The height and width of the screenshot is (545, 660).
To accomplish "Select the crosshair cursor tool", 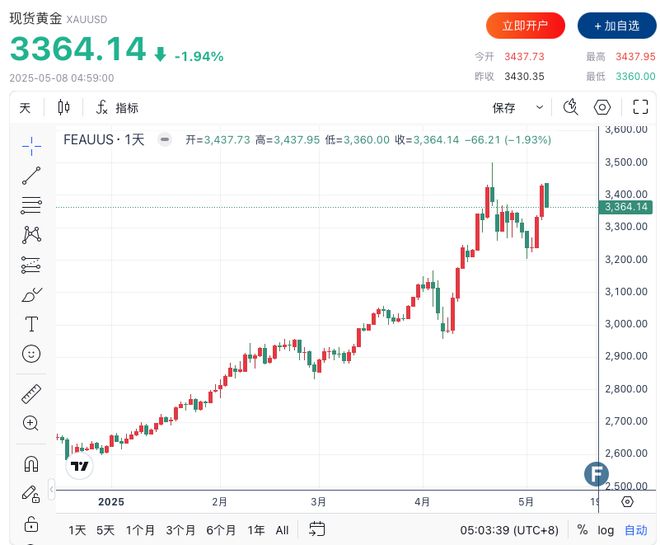I will 32,146.
